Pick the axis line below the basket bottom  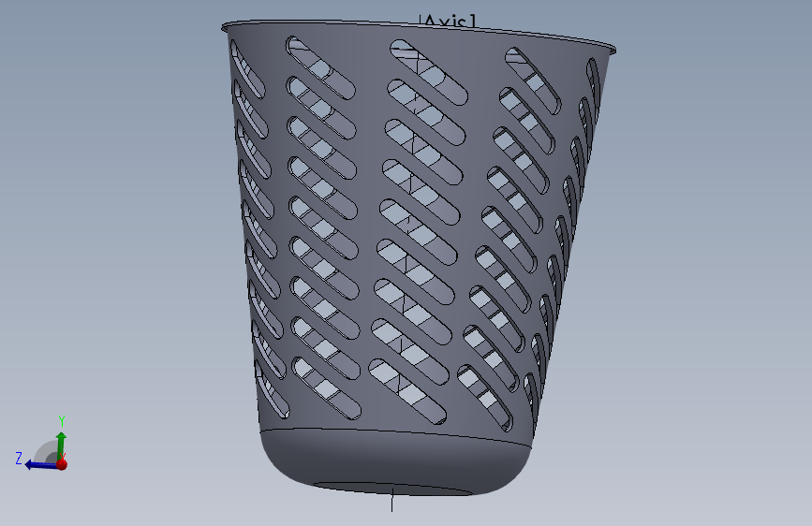[x=392, y=501]
